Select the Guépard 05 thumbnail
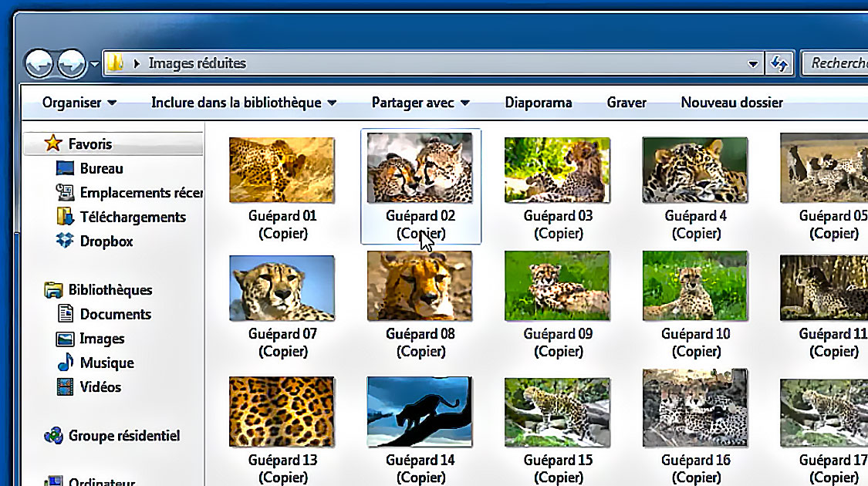868x486 pixels. [824, 167]
